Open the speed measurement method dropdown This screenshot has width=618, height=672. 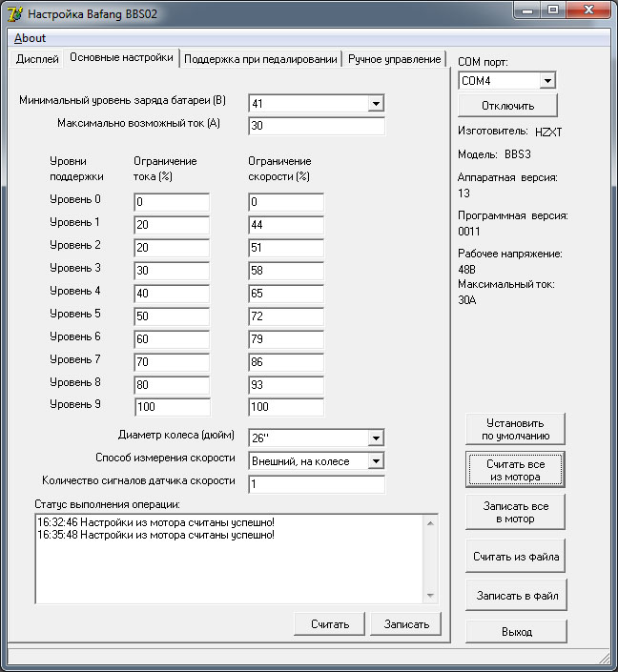(x=376, y=461)
